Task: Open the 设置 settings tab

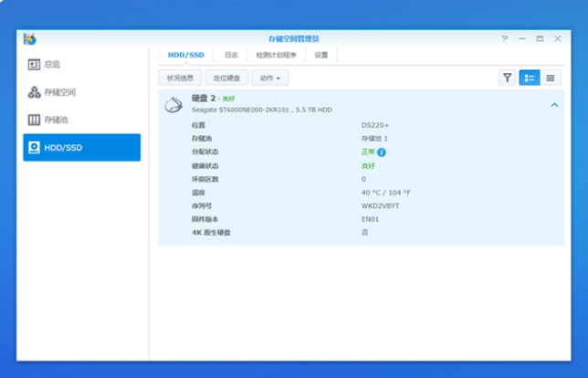Action: click(x=321, y=55)
